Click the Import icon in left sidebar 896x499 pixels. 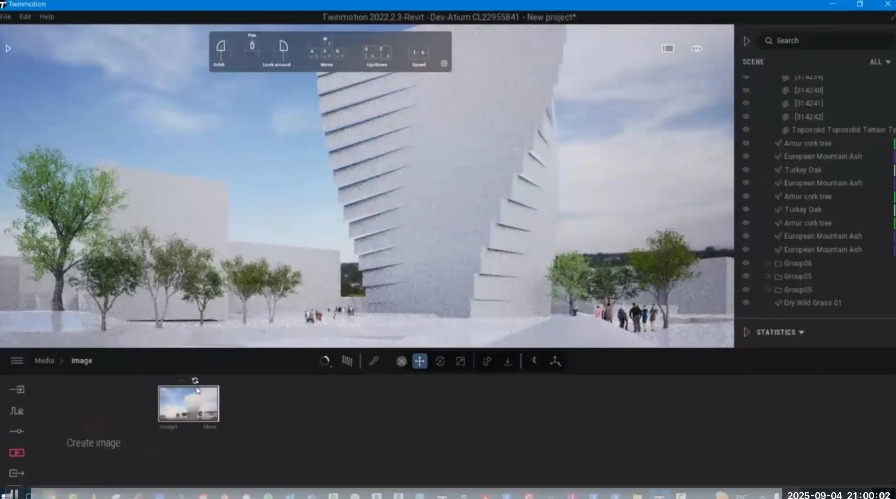[17, 389]
